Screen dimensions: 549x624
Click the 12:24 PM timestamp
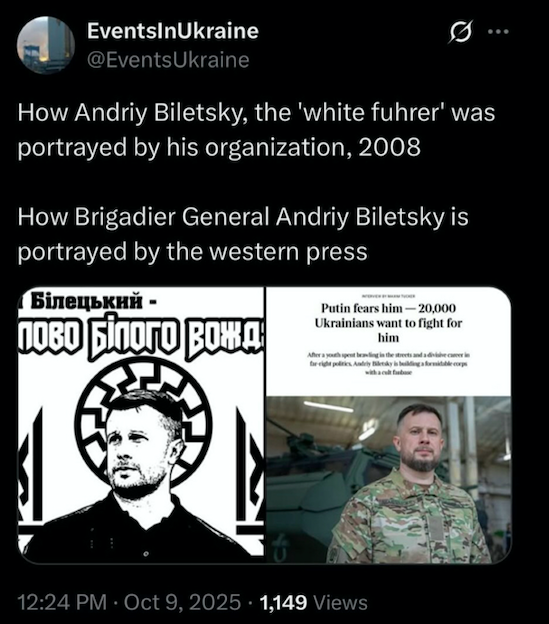[x=62, y=602]
